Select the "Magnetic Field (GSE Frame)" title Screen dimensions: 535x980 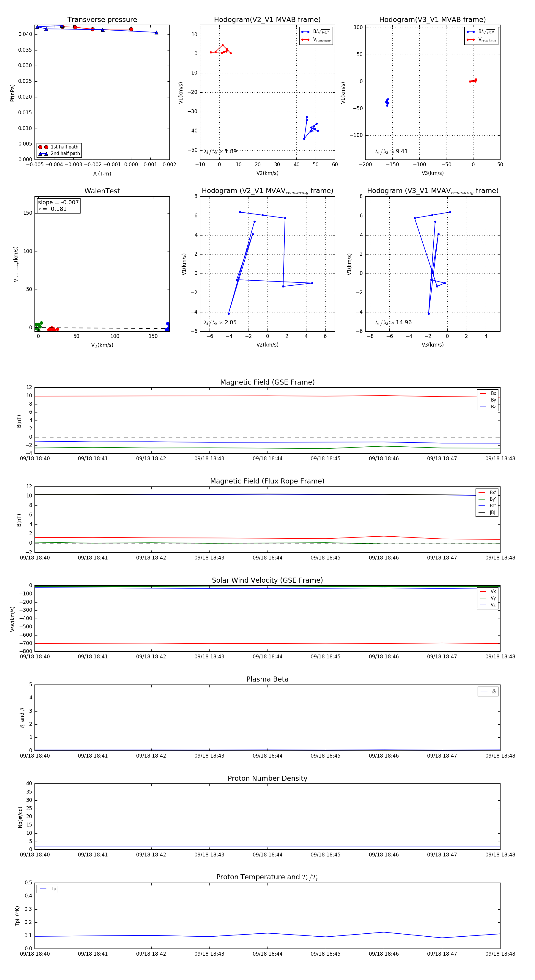click(x=267, y=382)
